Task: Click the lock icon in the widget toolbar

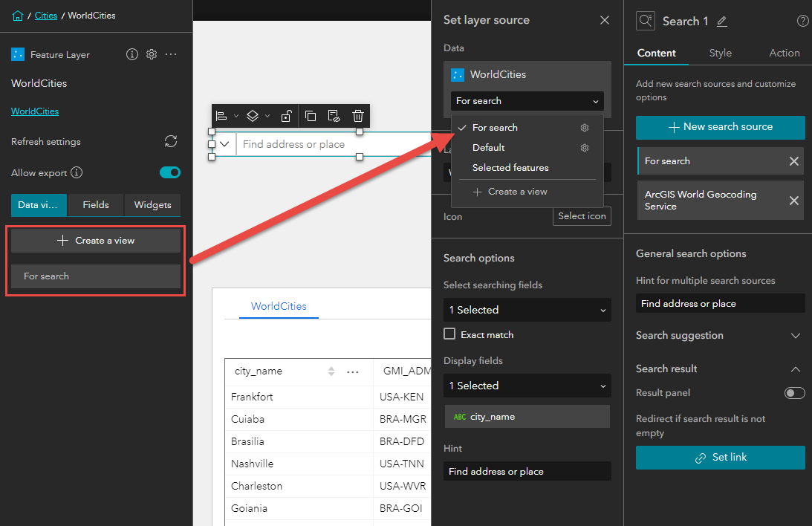Action: click(286, 116)
